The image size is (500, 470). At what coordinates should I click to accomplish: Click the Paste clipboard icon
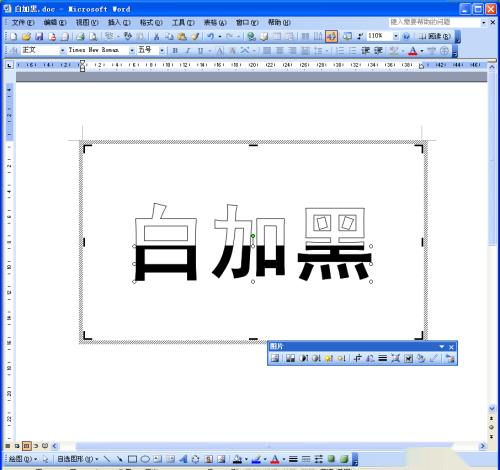click(x=182, y=36)
